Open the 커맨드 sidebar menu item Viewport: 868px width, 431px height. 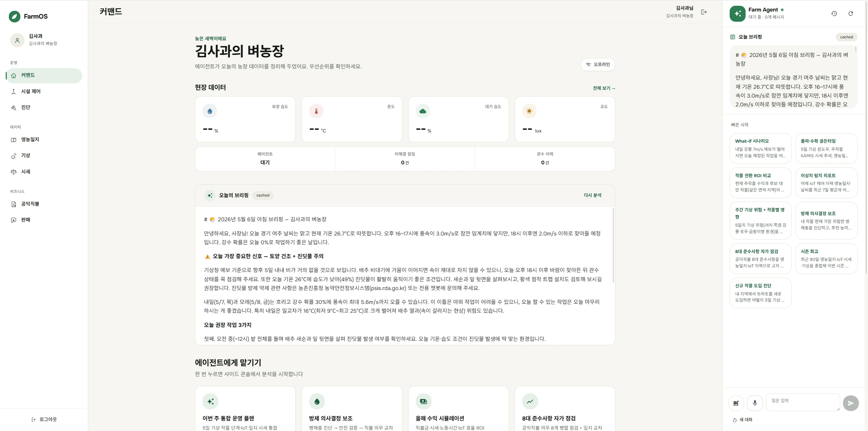click(x=44, y=75)
